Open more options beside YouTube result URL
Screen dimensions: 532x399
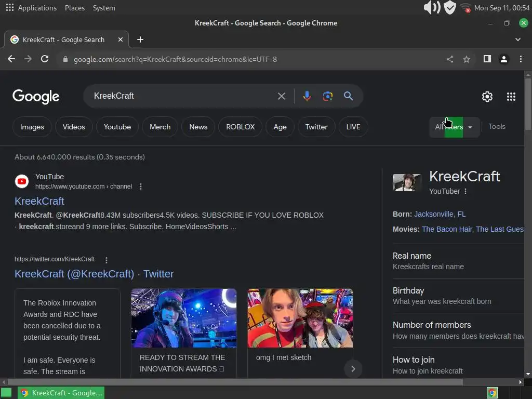point(140,187)
